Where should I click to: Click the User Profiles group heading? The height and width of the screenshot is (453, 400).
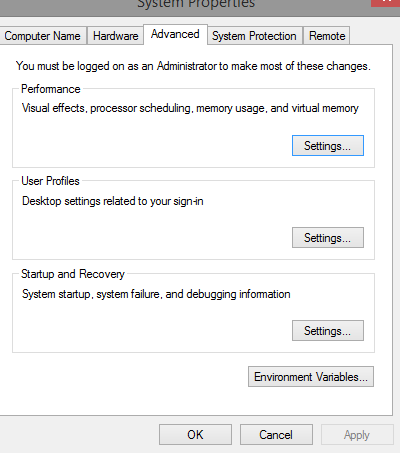click(50, 181)
